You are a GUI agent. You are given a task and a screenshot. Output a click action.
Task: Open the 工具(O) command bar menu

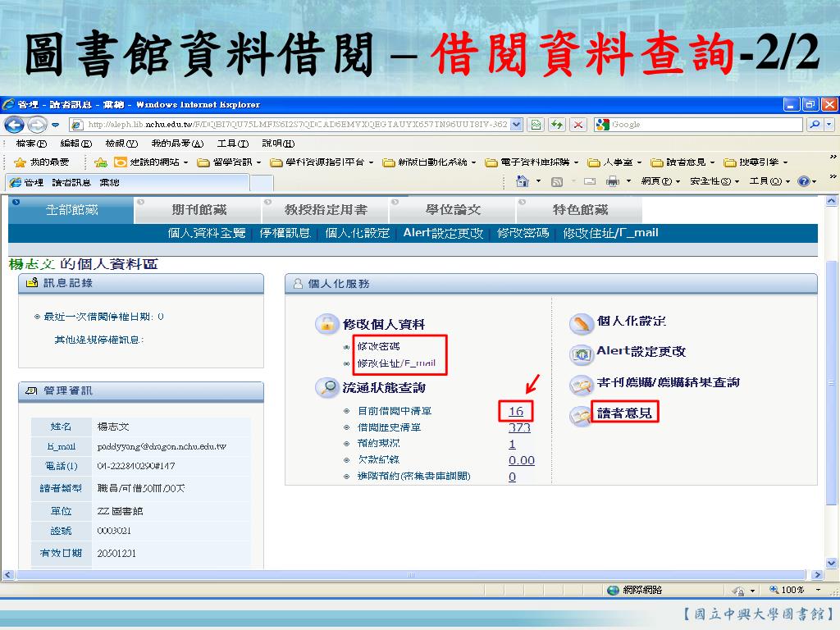[769, 181]
